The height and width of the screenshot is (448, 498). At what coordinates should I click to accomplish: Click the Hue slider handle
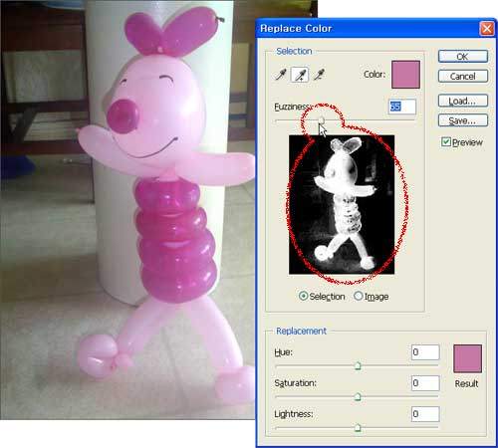pos(358,365)
